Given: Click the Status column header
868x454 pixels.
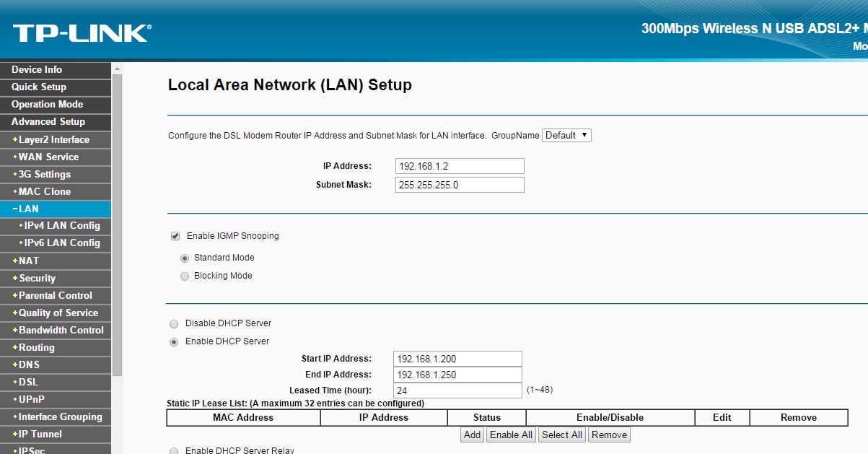Looking at the screenshot, I should click(487, 417).
